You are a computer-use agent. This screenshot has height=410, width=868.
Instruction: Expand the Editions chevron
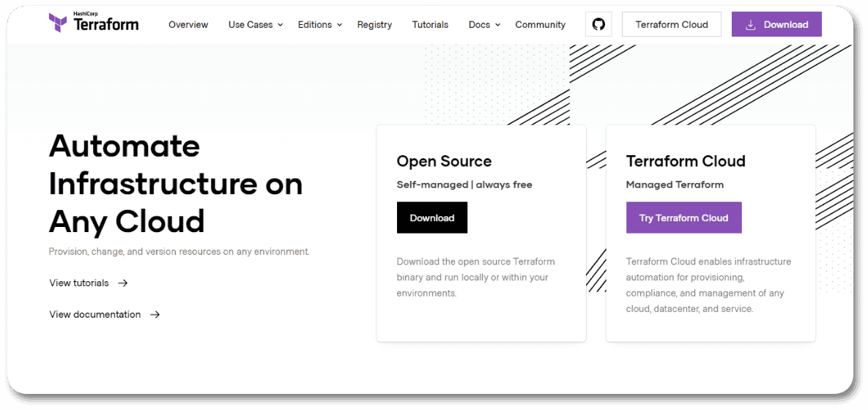(339, 25)
